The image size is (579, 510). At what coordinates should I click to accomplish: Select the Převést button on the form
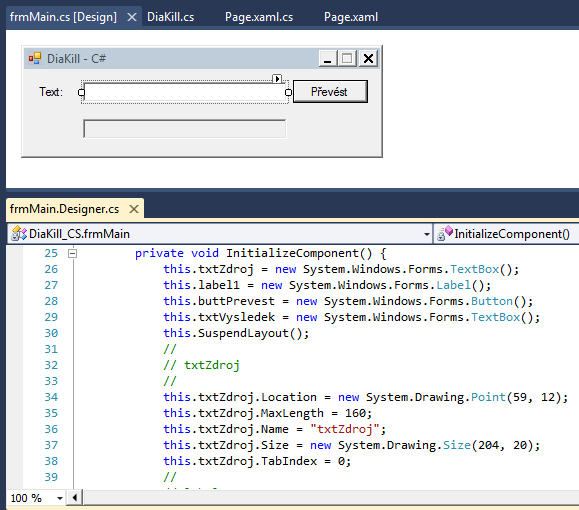pyautogui.click(x=330, y=92)
